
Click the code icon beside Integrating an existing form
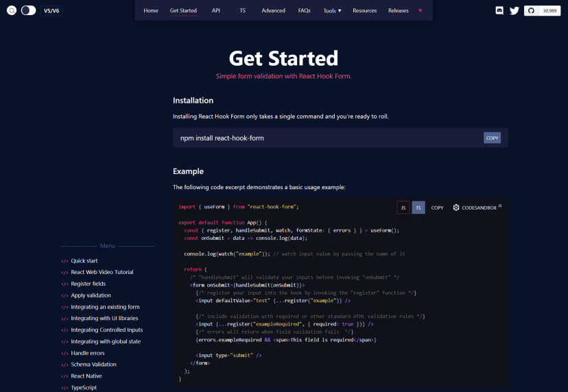pyautogui.click(x=65, y=307)
